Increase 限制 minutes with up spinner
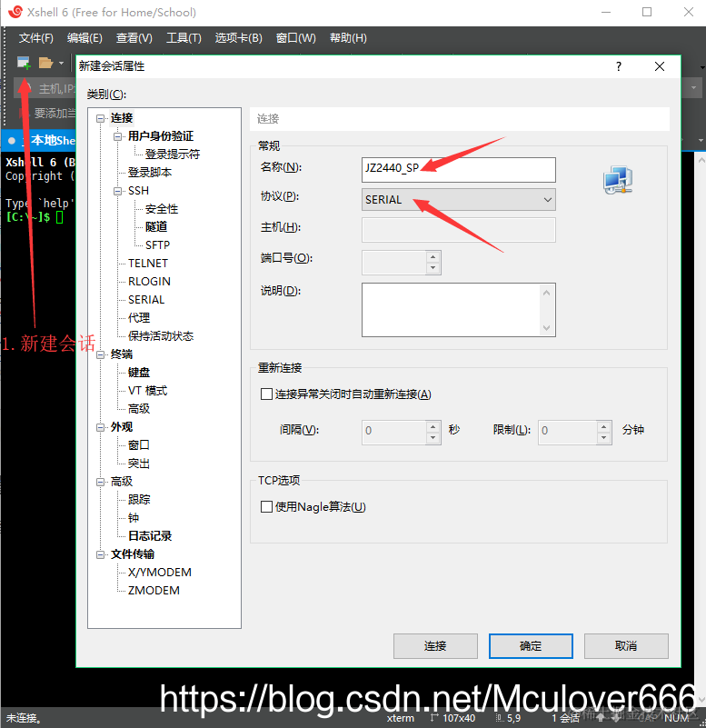Image resolution: width=706 pixels, height=728 pixels. [603, 426]
